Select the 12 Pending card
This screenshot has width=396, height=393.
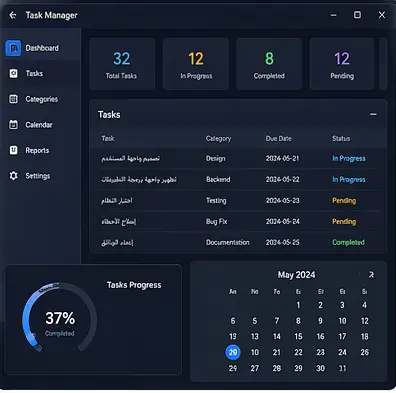click(x=342, y=64)
